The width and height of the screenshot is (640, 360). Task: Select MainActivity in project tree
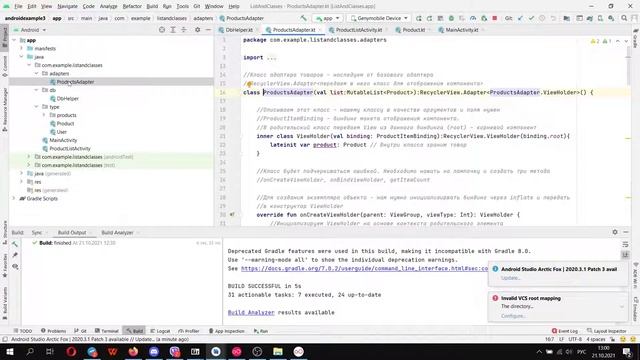click(x=63, y=140)
